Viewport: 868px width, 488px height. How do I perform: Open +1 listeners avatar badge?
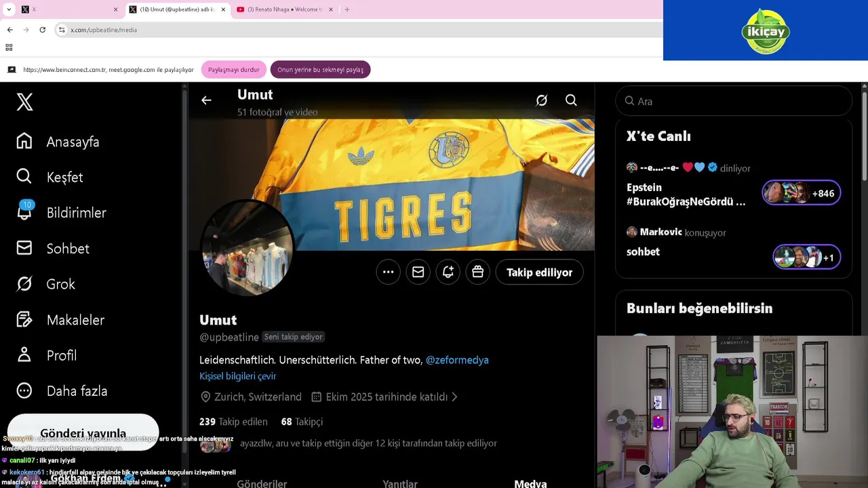[x=807, y=258]
